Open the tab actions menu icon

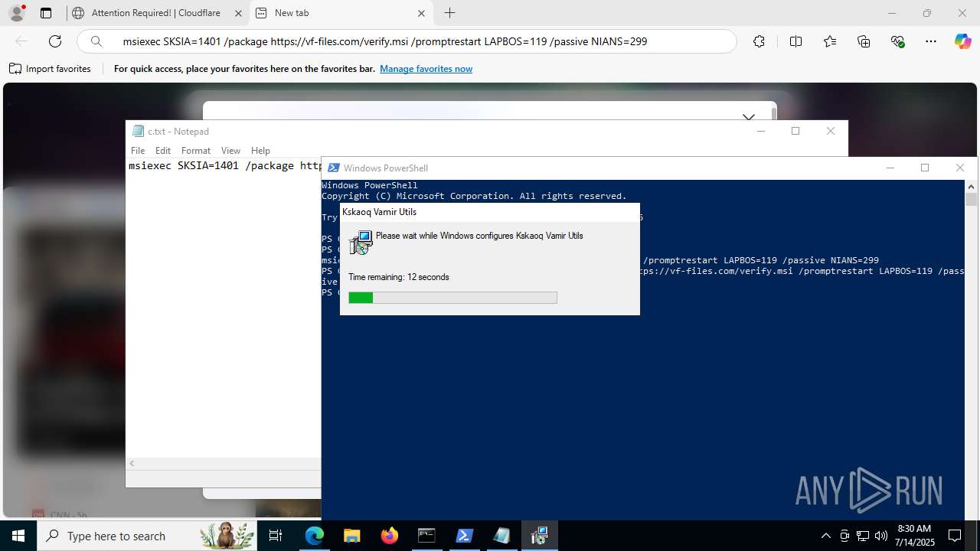[x=46, y=13]
